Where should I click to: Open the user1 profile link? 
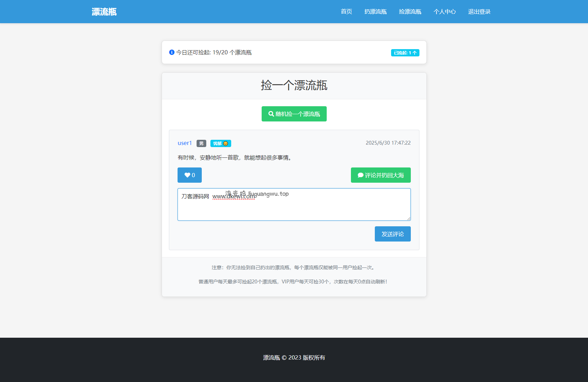[x=184, y=143]
